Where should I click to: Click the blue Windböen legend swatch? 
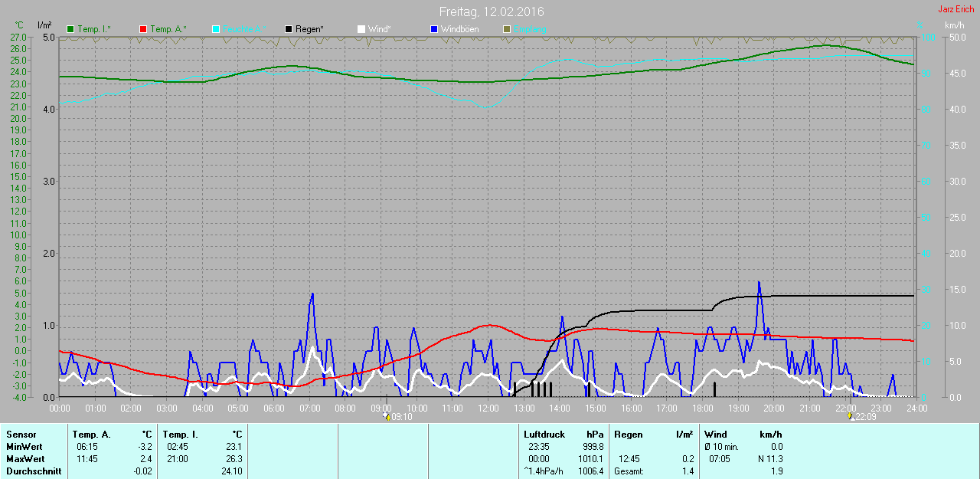point(434,29)
